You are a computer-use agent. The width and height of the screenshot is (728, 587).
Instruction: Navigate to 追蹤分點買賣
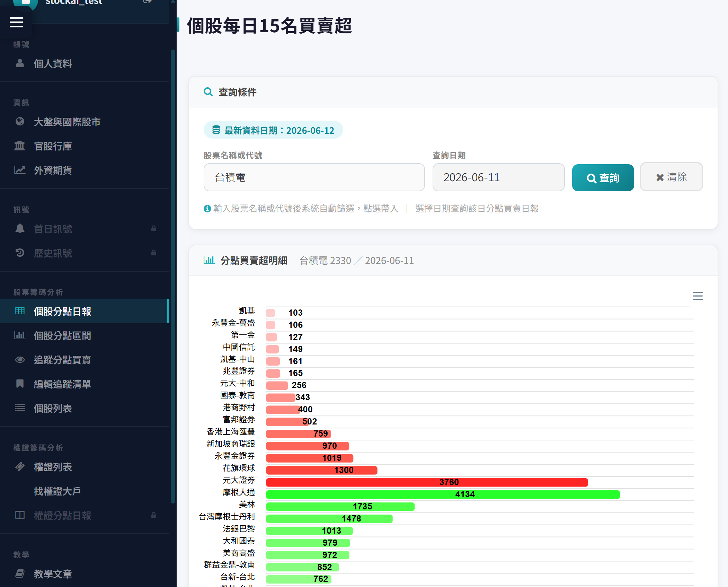tap(62, 360)
